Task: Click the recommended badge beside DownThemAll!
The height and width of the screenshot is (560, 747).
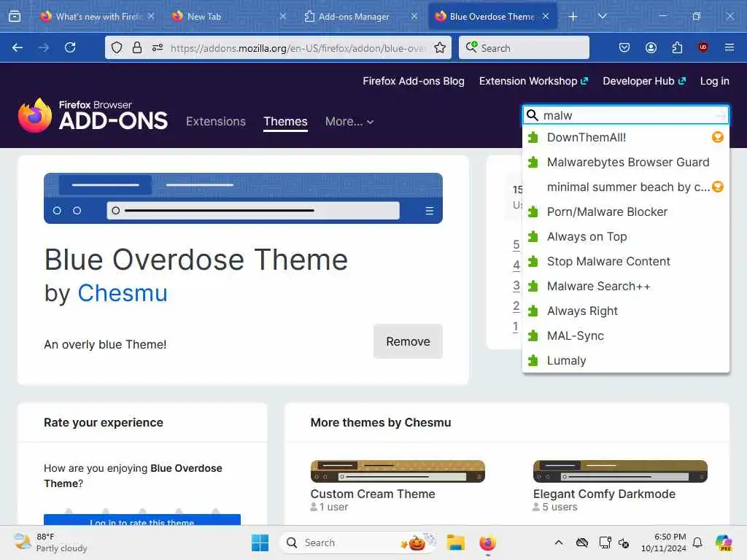Action: (x=718, y=137)
